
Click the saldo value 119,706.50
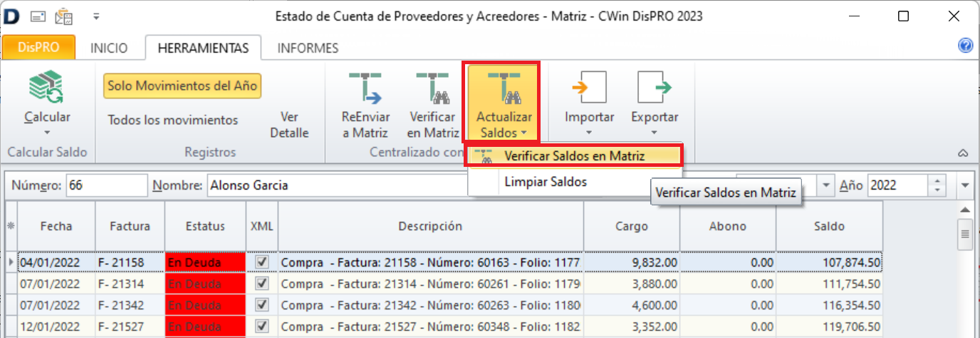point(829,327)
